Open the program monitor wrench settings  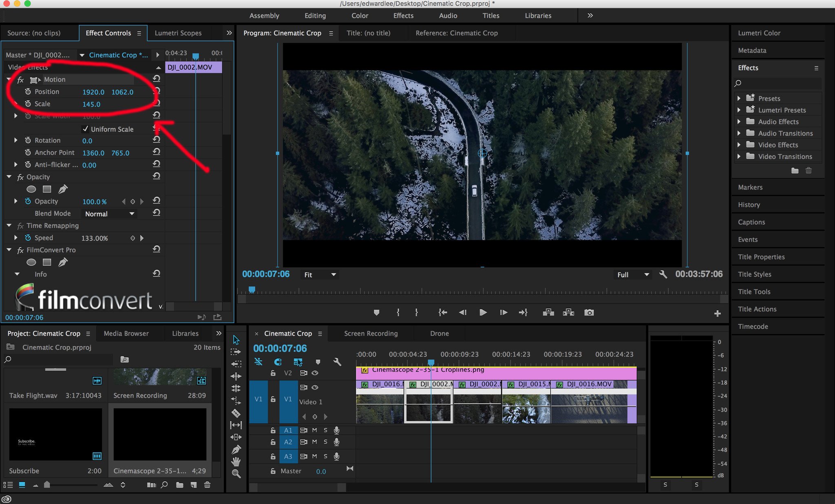point(663,274)
